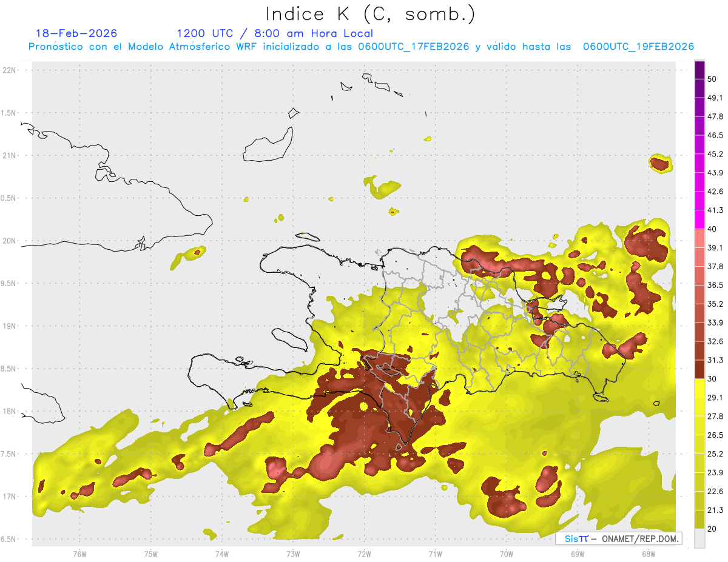This screenshot has width=728, height=562.
Task: Click the longitude axis label '73W'
Action: point(293,554)
